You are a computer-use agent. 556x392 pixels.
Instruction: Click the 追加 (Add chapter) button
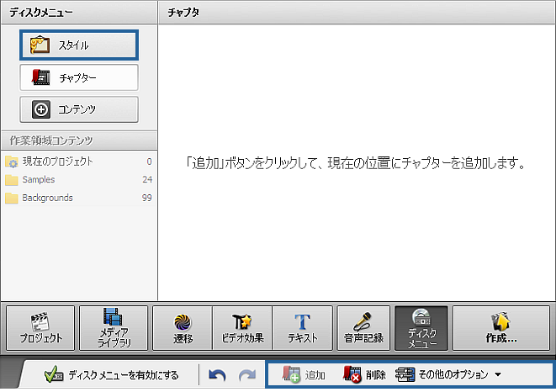pos(304,374)
